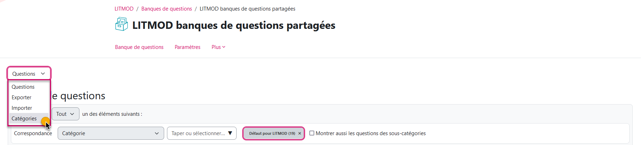
Task: Click the question bank icon beside title
Action: coord(122,24)
